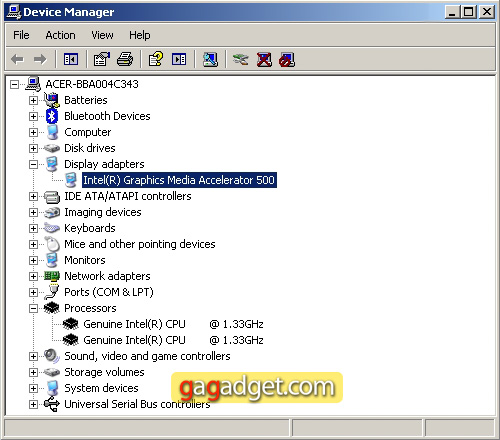Click the Ports (COM & LPT) icon
Viewport: 500px width, 440px height.
click(52, 292)
